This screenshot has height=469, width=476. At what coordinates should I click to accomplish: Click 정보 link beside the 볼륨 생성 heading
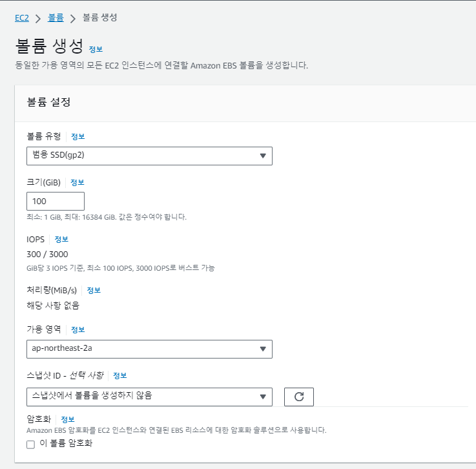pos(96,49)
